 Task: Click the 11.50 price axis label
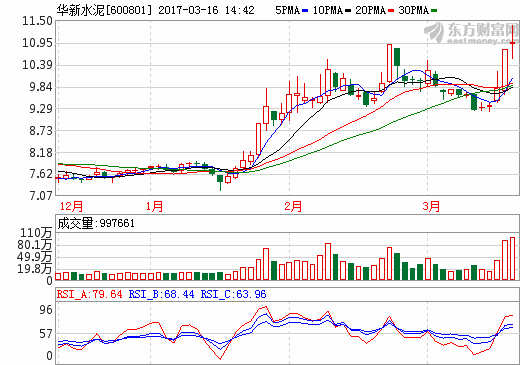(x=37, y=21)
